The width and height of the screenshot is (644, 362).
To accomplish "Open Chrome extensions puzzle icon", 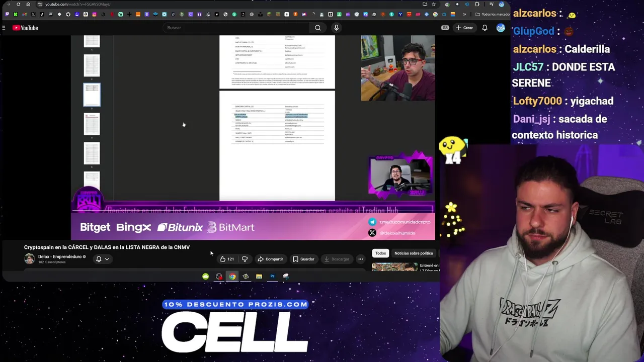I will point(477,4).
